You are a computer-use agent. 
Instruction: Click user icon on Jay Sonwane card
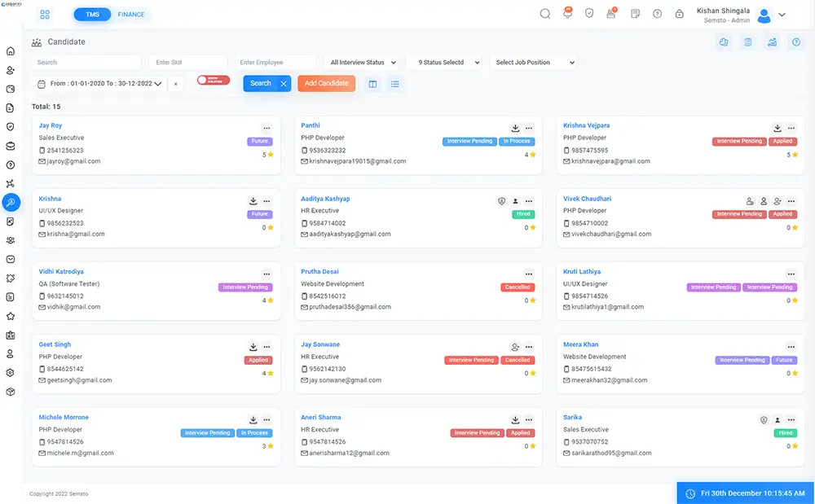514,347
